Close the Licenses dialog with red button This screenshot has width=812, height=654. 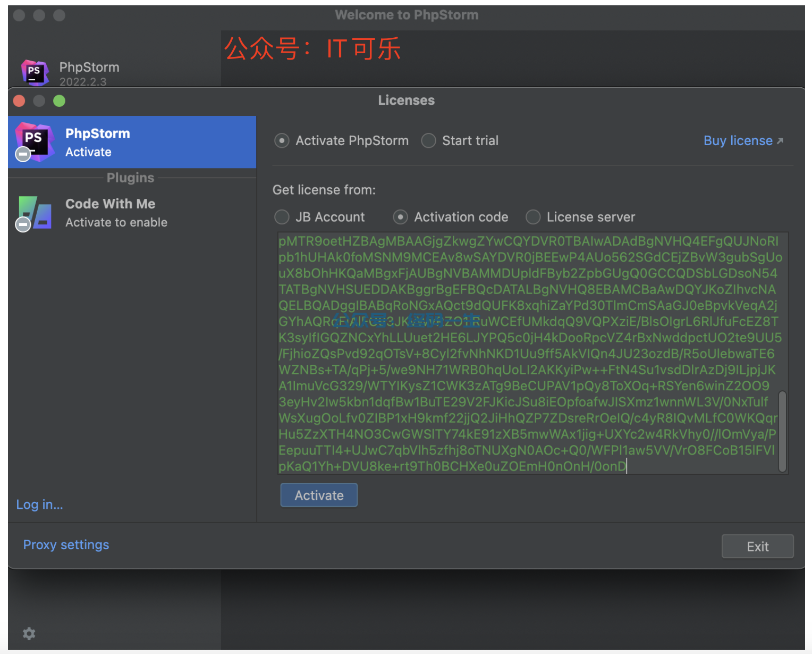tap(19, 101)
